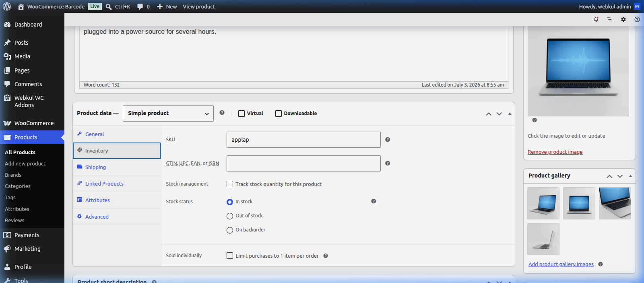Image resolution: width=644 pixels, height=283 pixels.
Task: Collapse the Product gallery panel
Action: point(630,176)
